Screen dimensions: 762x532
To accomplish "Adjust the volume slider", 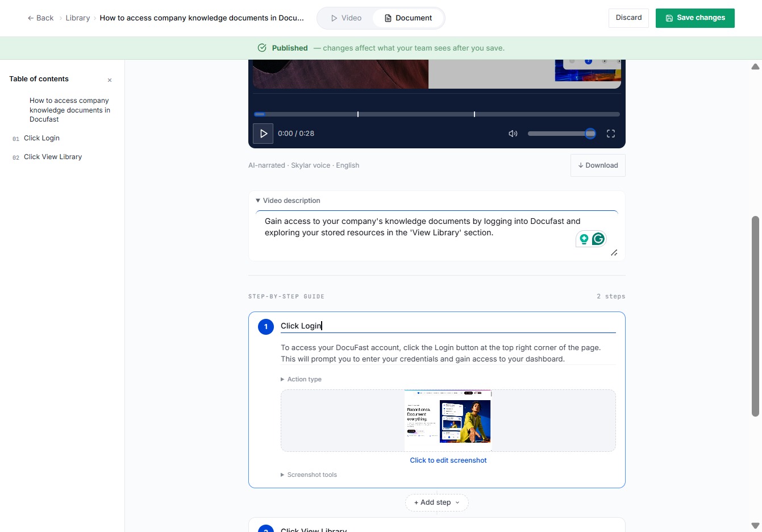I will click(x=561, y=134).
